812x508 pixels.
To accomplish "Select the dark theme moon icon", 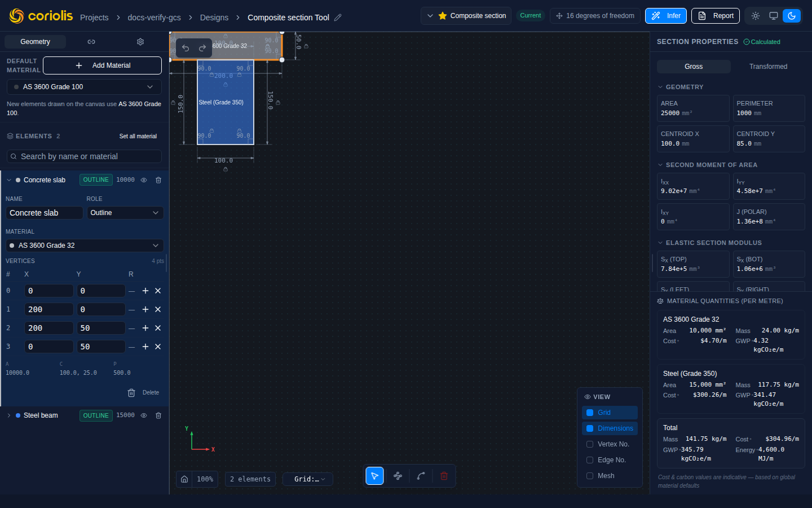I will [x=792, y=16].
